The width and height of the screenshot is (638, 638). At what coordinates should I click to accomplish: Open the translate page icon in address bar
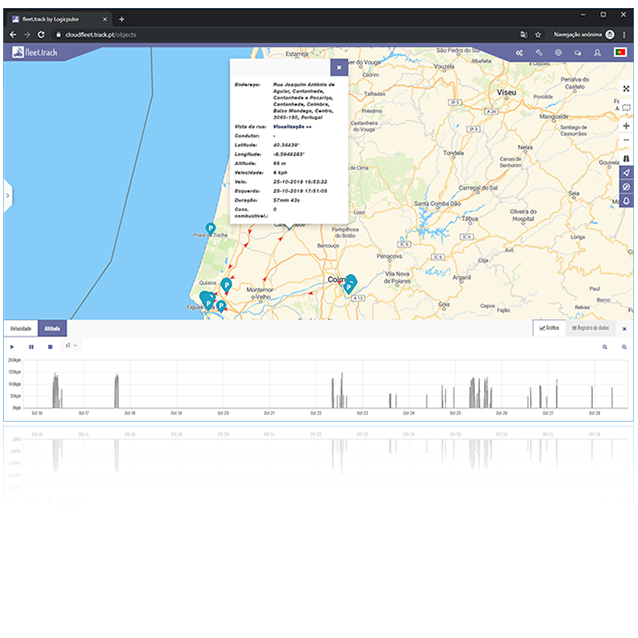pyautogui.click(x=524, y=35)
